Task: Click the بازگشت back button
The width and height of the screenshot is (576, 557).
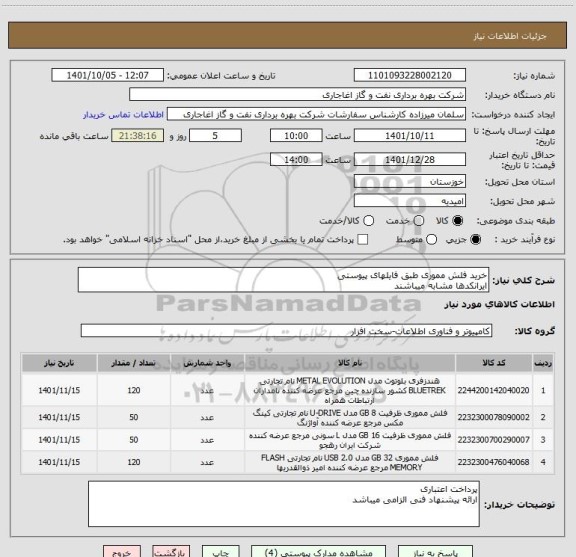Action: point(171,551)
